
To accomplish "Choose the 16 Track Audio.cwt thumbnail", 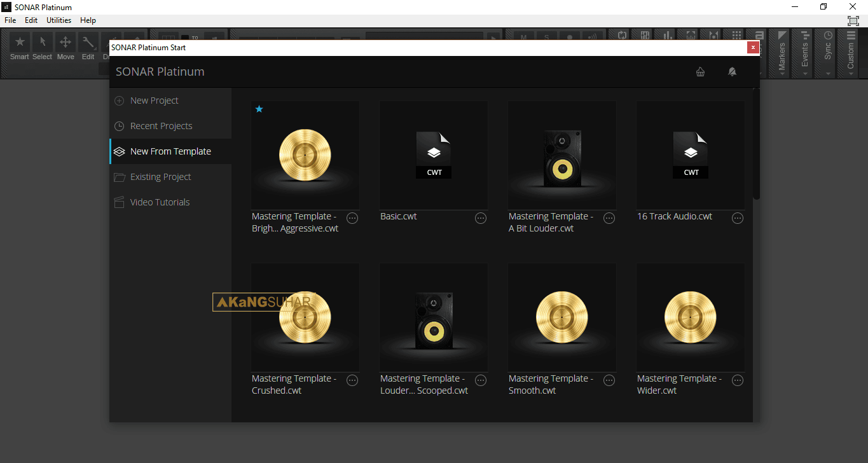I will (x=691, y=155).
